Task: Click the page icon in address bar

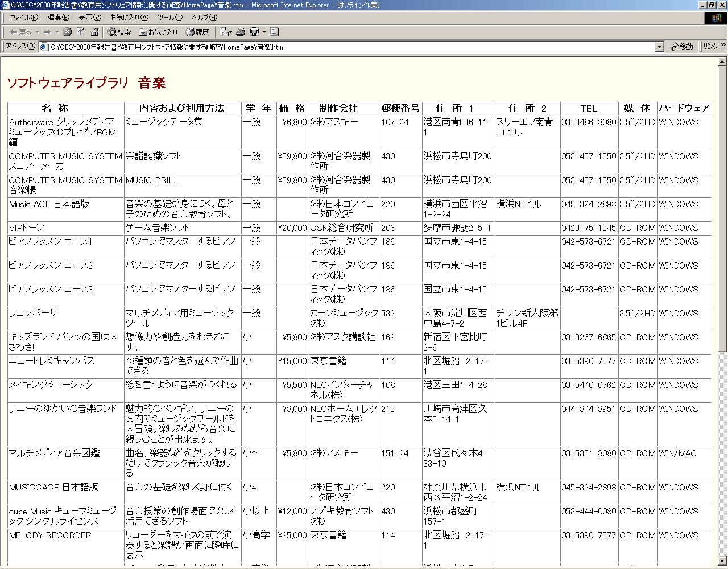Action: (x=44, y=47)
